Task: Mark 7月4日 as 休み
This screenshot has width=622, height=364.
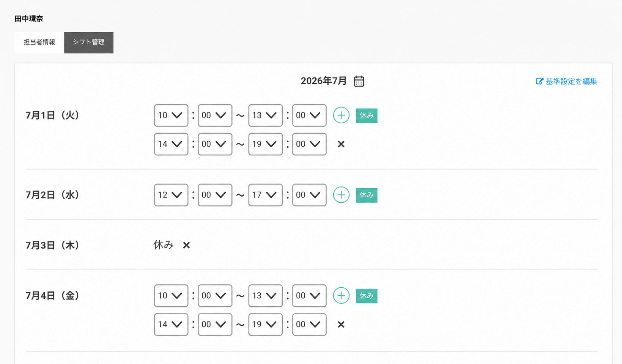Action: pyautogui.click(x=367, y=296)
